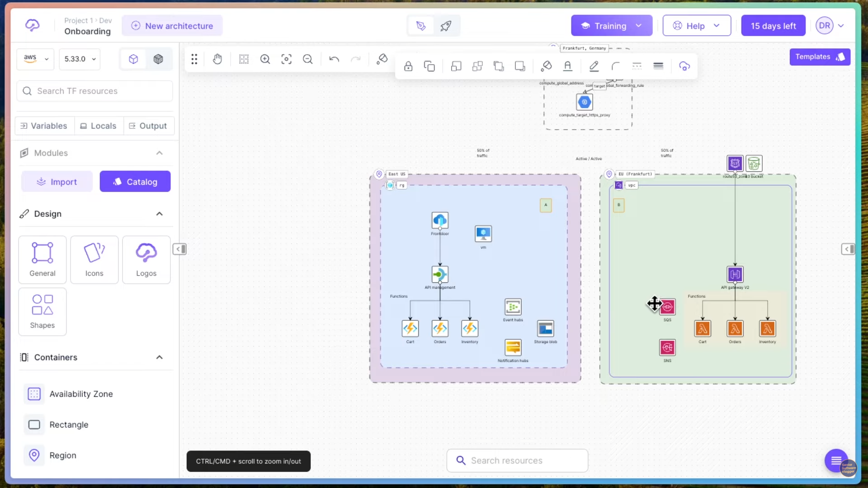Expand the right sidebar panel

coord(848,249)
